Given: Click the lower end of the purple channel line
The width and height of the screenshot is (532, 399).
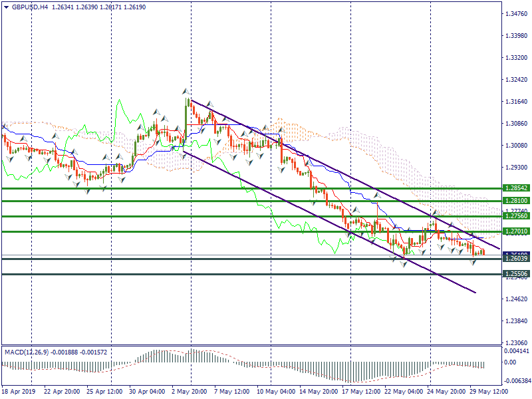Looking at the screenshot, I should (475, 291).
